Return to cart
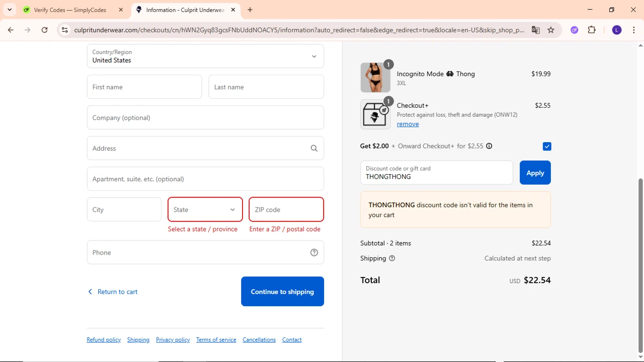This screenshot has width=644, height=362. click(113, 292)
